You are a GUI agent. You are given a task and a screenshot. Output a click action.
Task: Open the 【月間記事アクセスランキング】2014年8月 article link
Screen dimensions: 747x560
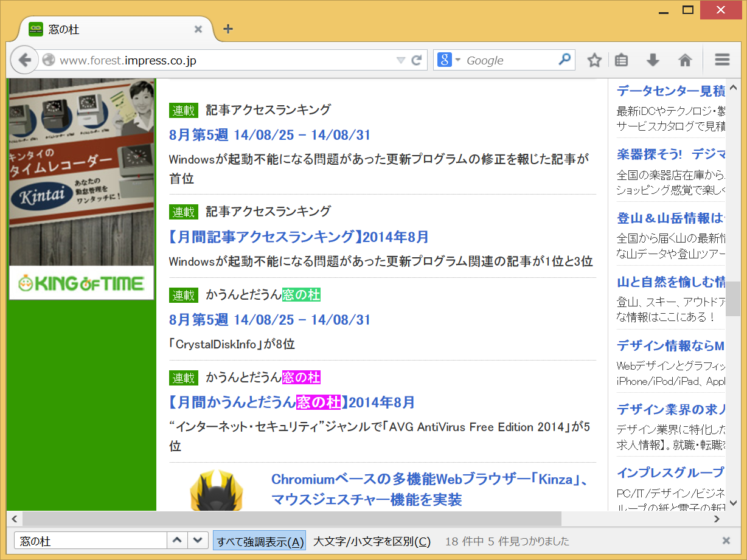[x=297, y=237]
